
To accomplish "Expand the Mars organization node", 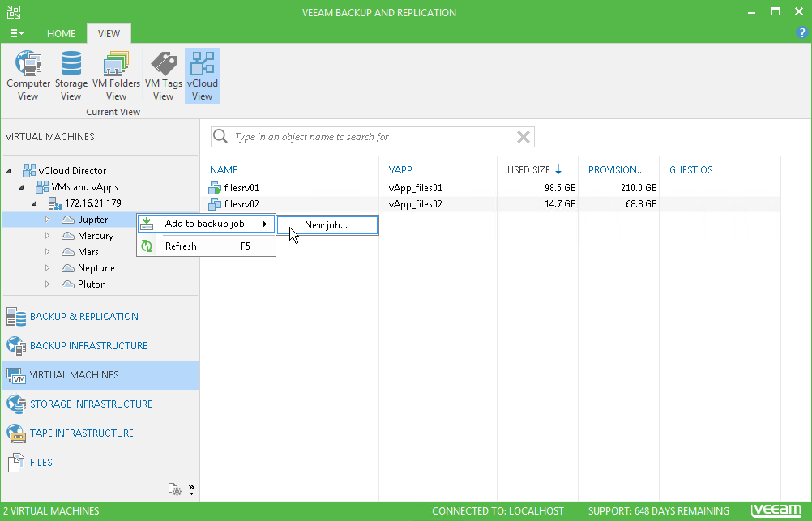I will (x=47, y=252).
